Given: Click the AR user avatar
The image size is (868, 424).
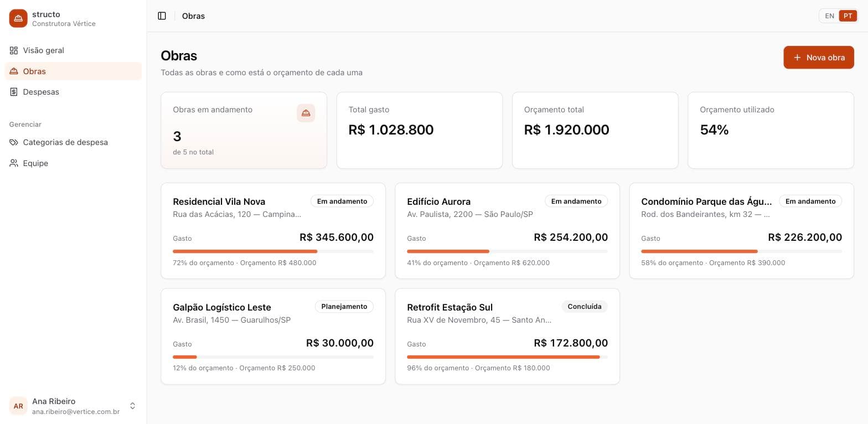Looking at the screenshot, I should pos(18,406).
